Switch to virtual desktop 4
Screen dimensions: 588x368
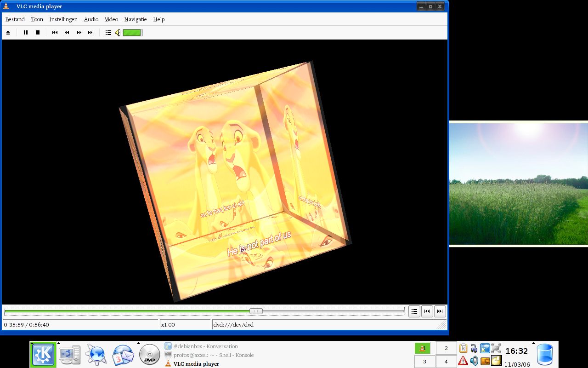tap(446, 362)
